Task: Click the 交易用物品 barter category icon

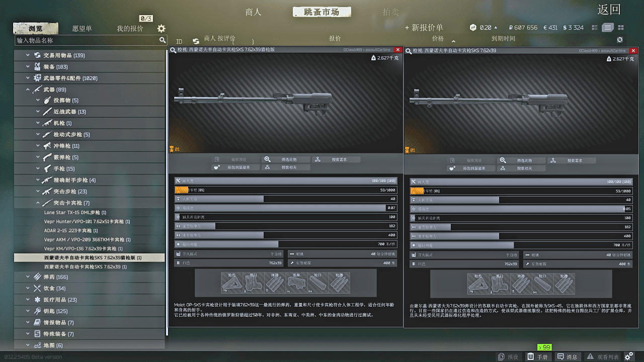Action: coord(37,55)
